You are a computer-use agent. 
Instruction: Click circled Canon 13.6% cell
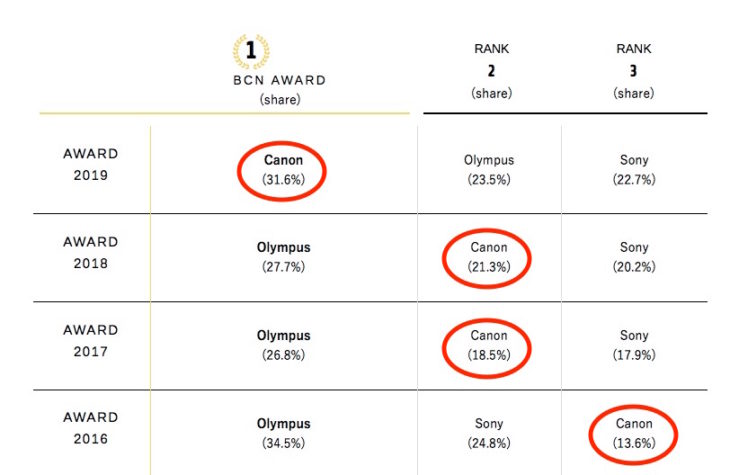click(633, 434)
